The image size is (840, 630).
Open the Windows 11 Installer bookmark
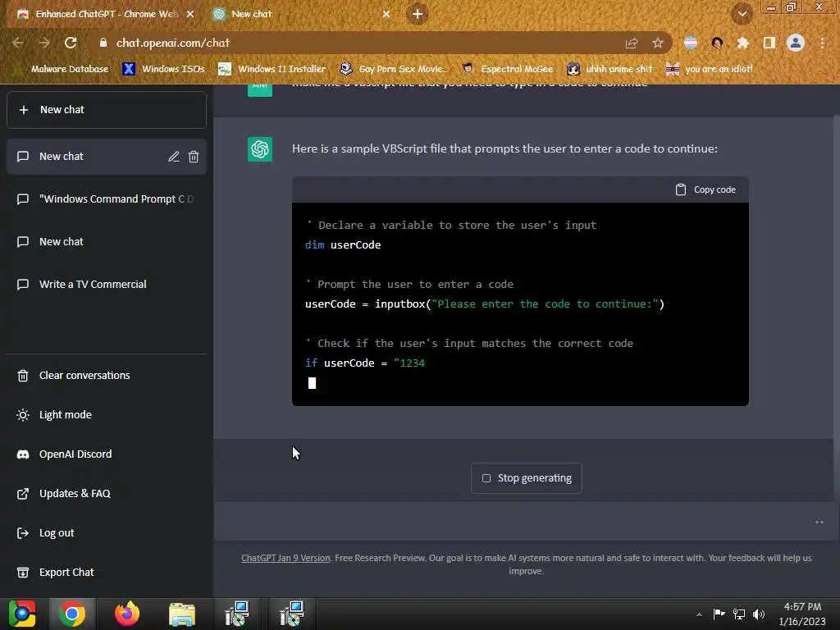[x=272, y=69]
